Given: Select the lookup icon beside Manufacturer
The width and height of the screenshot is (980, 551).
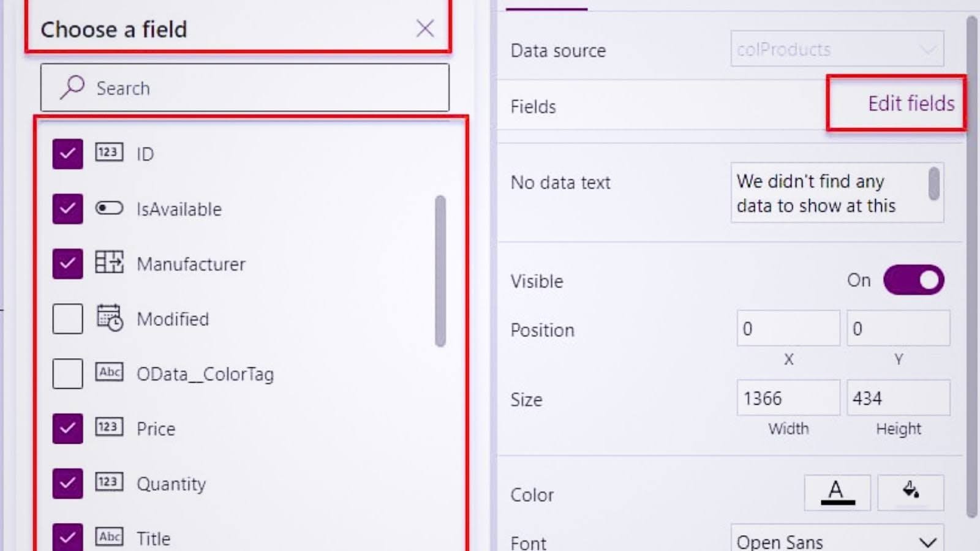Looking at the screenshot, I should (x=109, y=263).
